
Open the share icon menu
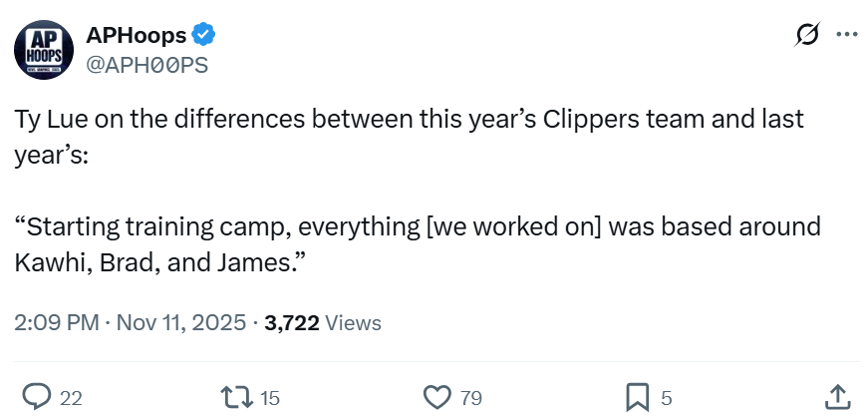tap(837, 397)
